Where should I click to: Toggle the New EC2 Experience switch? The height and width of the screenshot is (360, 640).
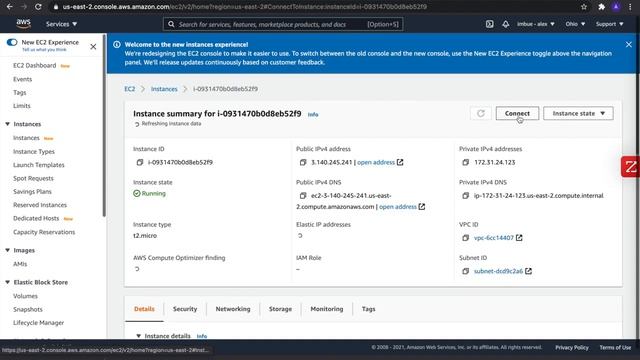12,42
